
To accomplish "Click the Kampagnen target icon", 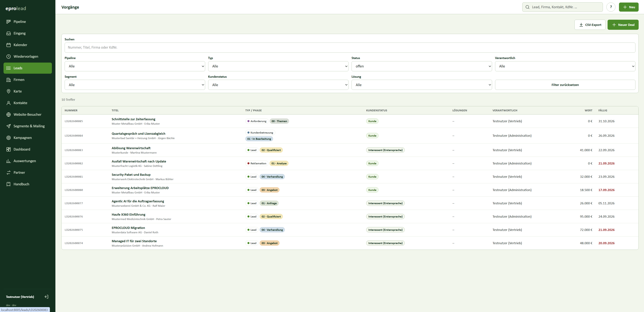I will pos(9,138).
